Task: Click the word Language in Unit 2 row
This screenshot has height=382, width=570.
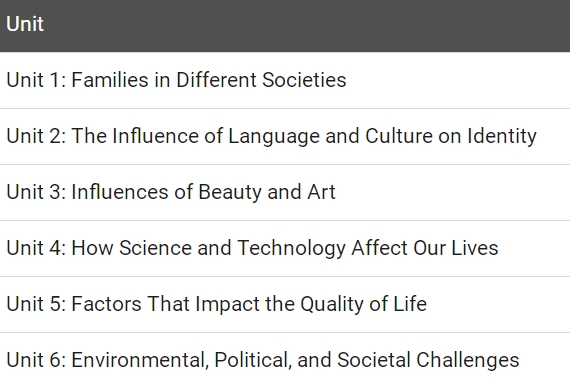Action: pos(274,137)
